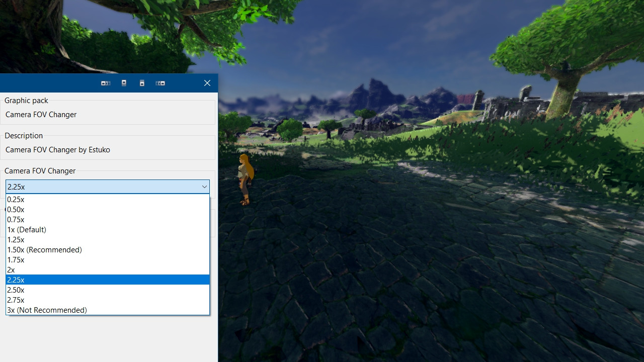Close the Camera FOV Changer window
The height and width of the screenshot is (362, 644).
pos(207,83)
